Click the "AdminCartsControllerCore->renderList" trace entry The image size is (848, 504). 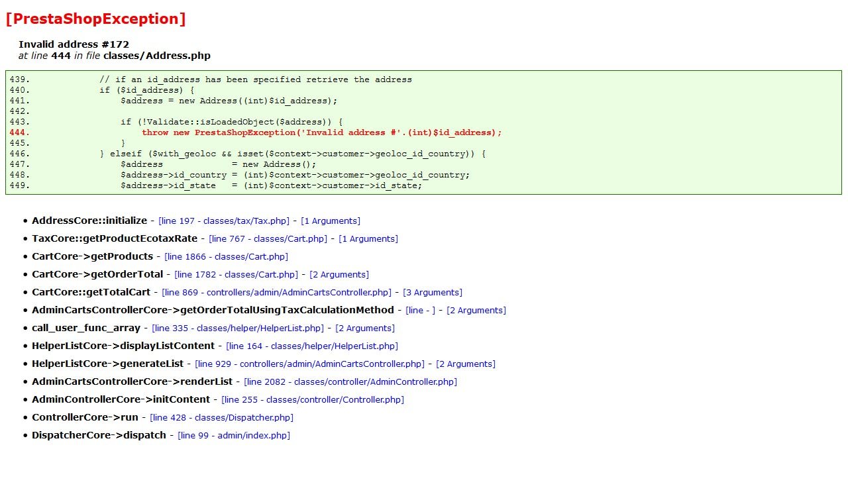click(x=132, y=381)
